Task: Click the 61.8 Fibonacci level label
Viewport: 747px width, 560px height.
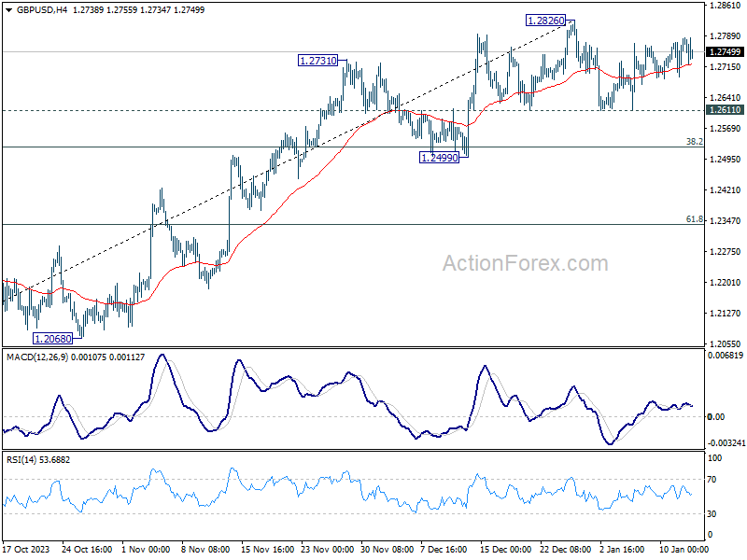Action: pos(694,219)
